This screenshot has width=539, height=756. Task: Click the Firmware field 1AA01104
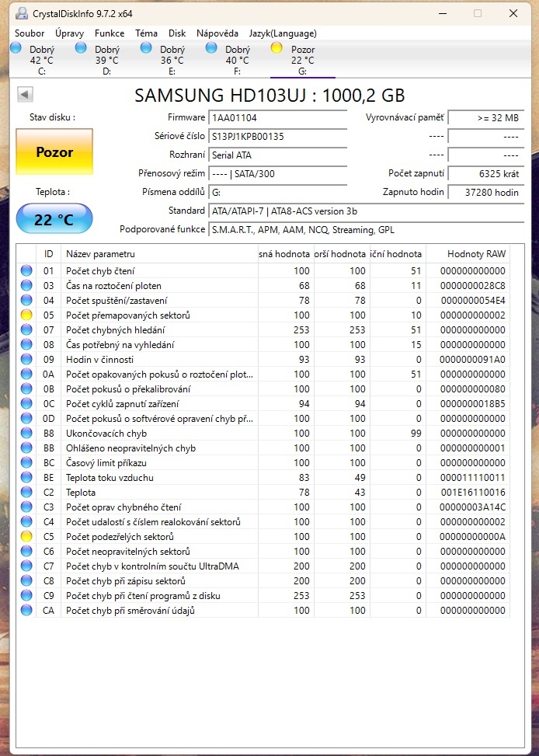(x=278, y=117)
